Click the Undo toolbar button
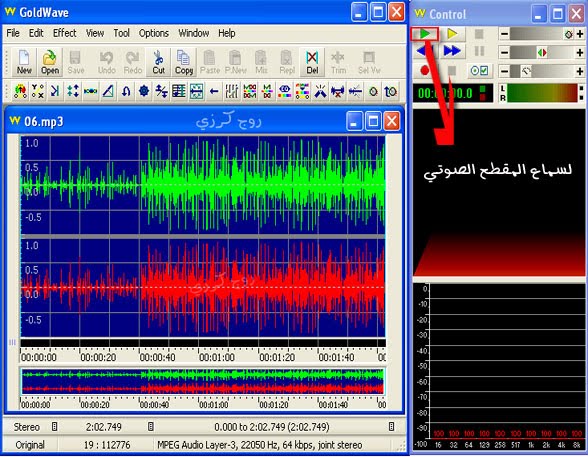This screenshot has height=457, width=588. (106, 62)
